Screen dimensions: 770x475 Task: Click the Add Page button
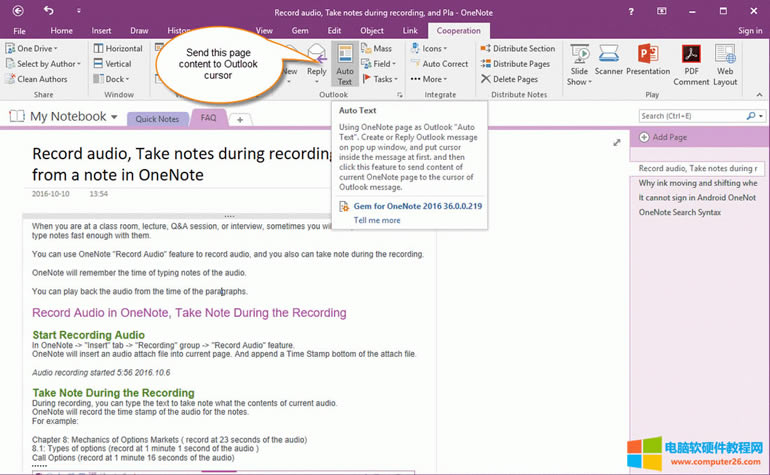click(669, 137)
